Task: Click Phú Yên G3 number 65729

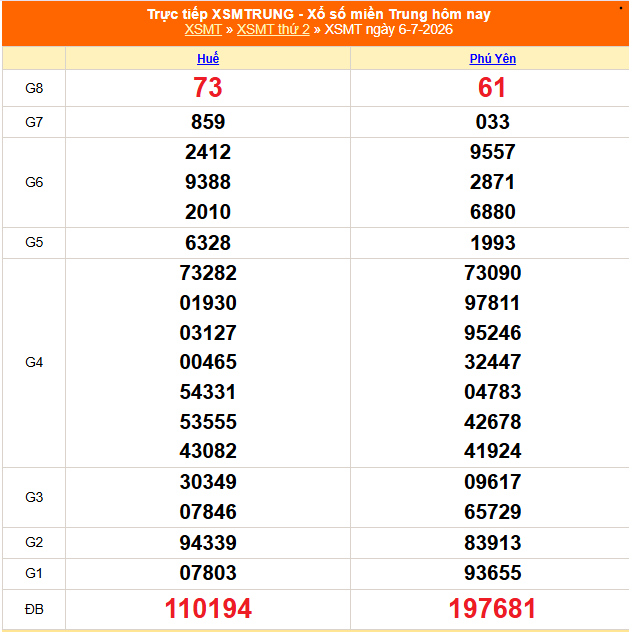Action: (x=492, y=512)
